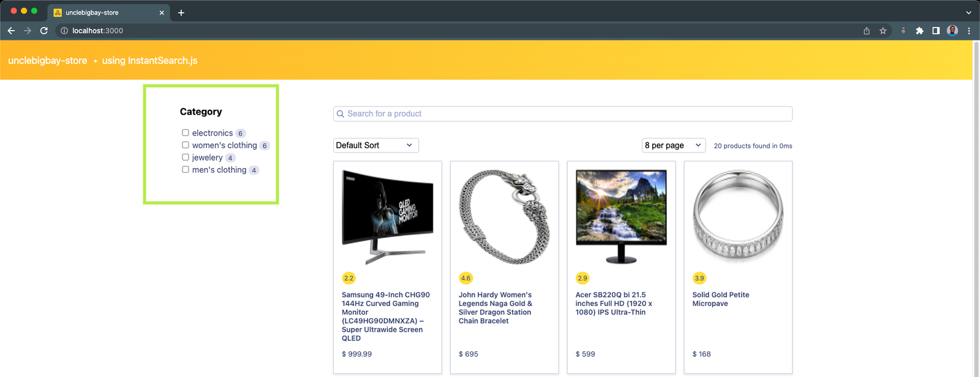Click the 4.6 rating badge
This screenshot has height=377, width=980.
[x=466, y=278]
